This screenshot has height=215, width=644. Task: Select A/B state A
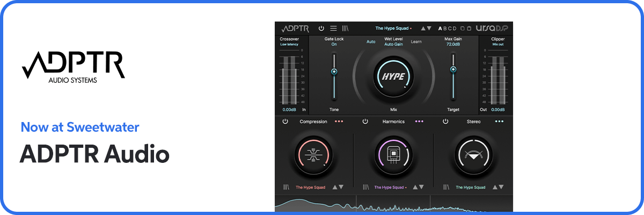pyautogui.click(x=440, y=28)
